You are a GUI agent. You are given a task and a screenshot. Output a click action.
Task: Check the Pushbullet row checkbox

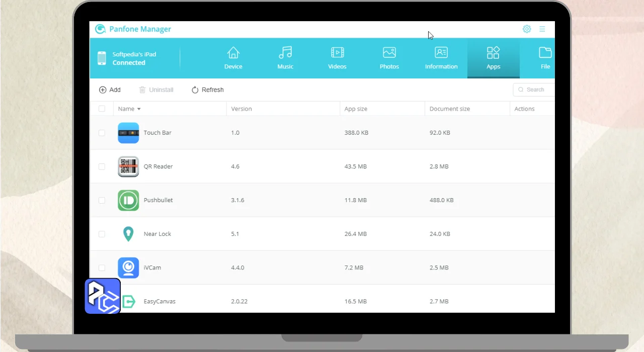102,200
